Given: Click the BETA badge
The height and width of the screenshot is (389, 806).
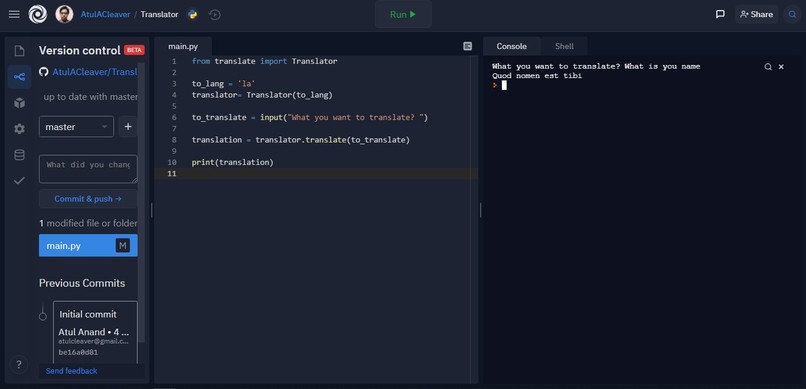Looking at the screenshot, I should coord(134,50).
